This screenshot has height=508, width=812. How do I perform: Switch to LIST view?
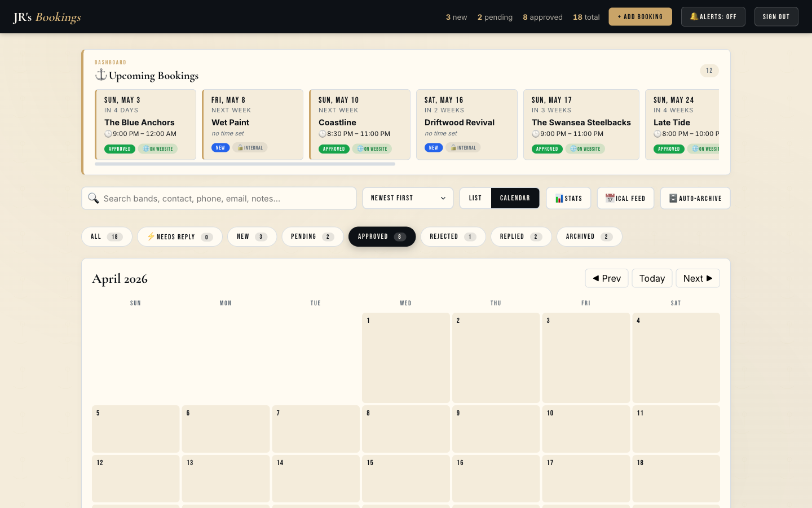[475, 198]
